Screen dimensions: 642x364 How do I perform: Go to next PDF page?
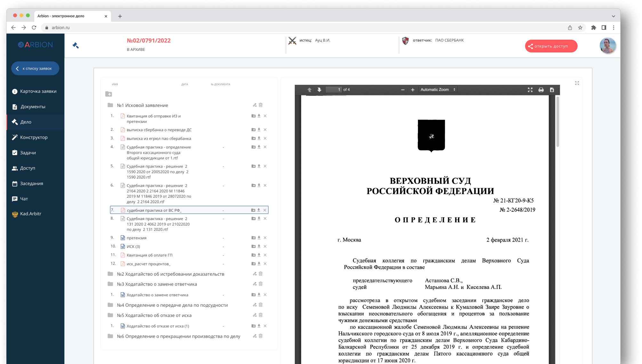pyautogui.click(x=319, y=90)
